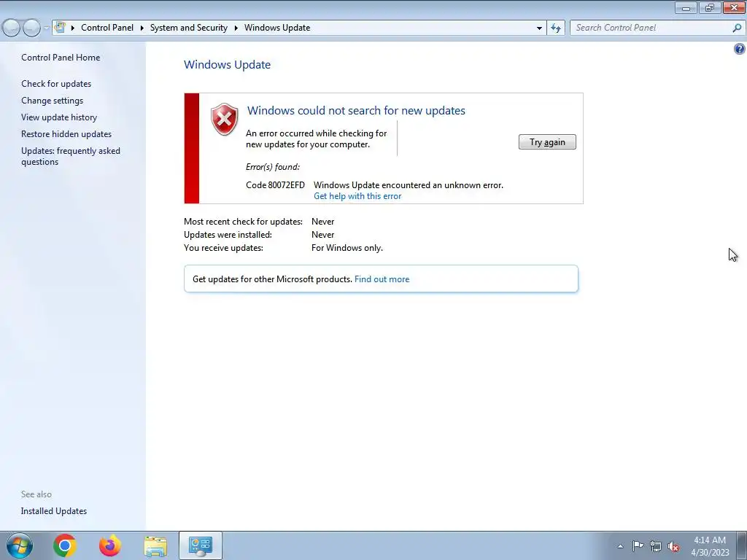
Task: Click the muted volume tray icon
Action: [x=673, y=547]
